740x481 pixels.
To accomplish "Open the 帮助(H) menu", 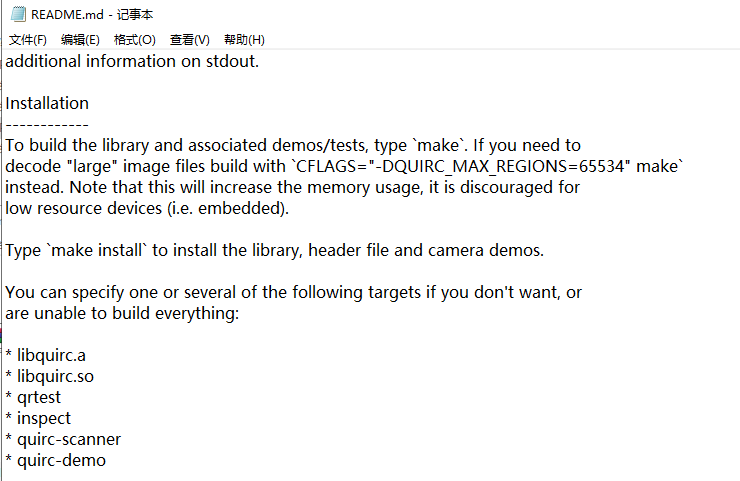I will coord(244,40).
